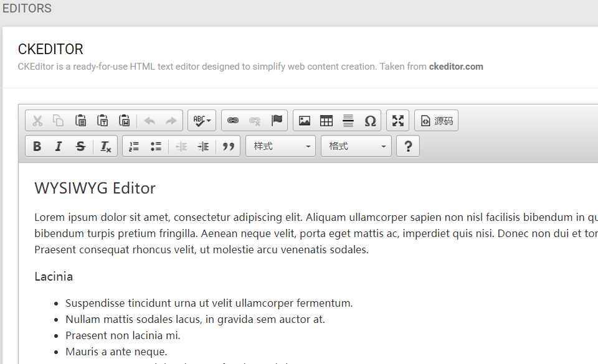Click the Remove Format icon
Viewport: 598px width, 364px height.
point(105,146)
